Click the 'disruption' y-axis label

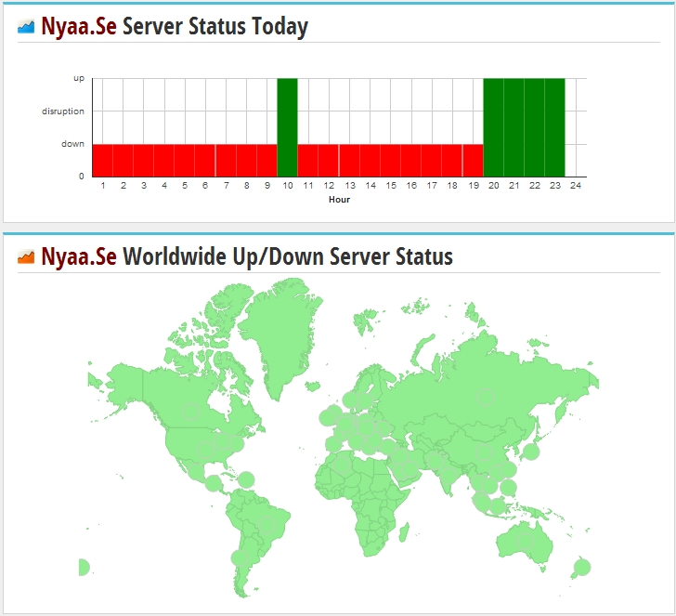(x=63, y=111)
